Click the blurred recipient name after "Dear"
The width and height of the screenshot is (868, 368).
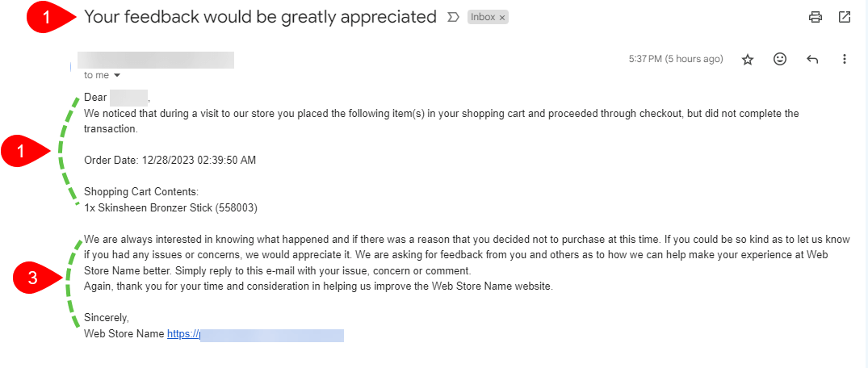[x=128, y=98]
